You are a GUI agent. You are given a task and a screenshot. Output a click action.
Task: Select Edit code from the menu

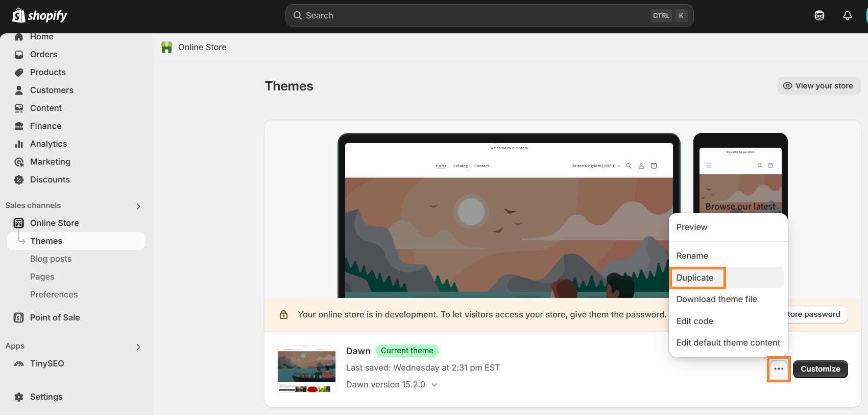tap(728, 321)
